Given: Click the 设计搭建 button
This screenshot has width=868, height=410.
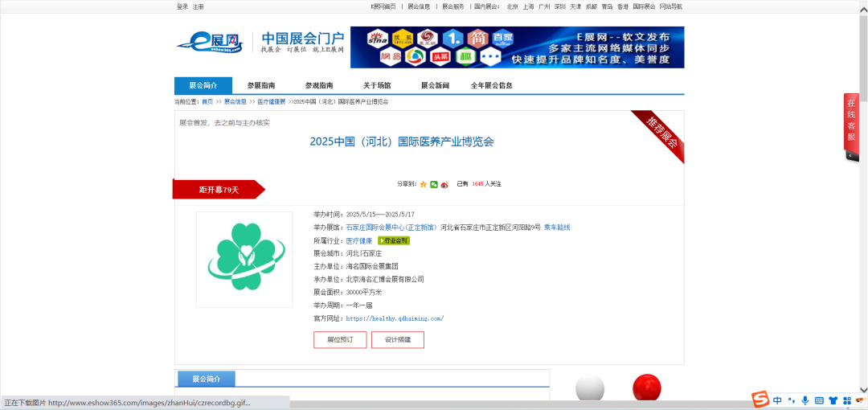Looking at the screenshot, I should tap(398, 340).
